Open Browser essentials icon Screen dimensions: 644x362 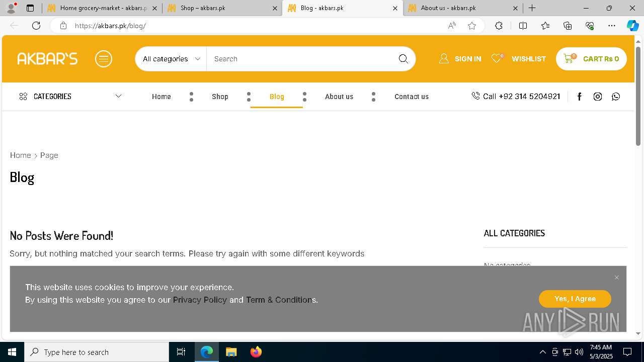click(x=590, y=26)
